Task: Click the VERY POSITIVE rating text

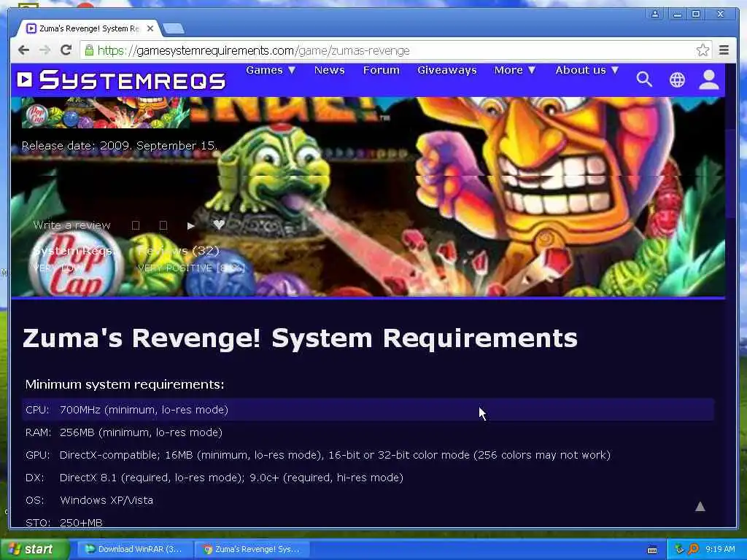Action: pos(191,268)
